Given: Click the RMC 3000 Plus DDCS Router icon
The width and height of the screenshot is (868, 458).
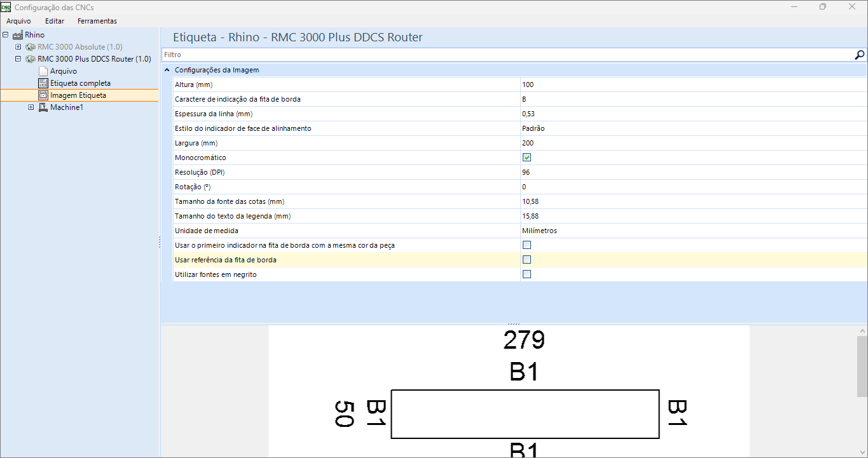Looking at the screenshot, I should (31, 59).
